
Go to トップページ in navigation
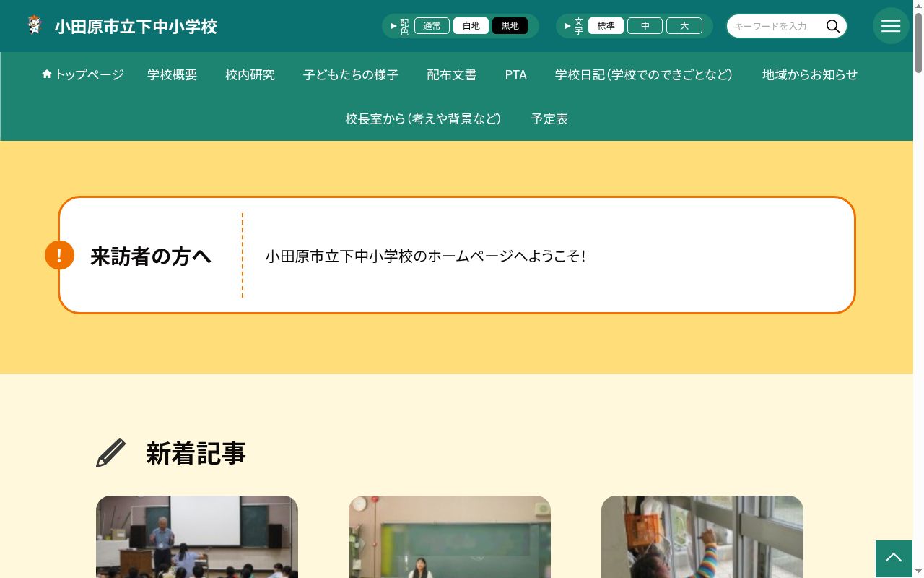tap(83, 74)
